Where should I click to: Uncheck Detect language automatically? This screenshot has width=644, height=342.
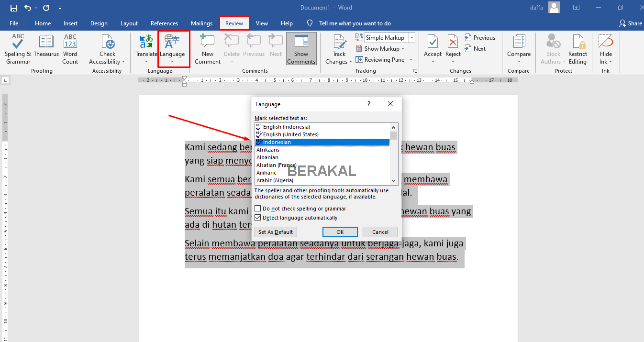[x=258, y=218]
